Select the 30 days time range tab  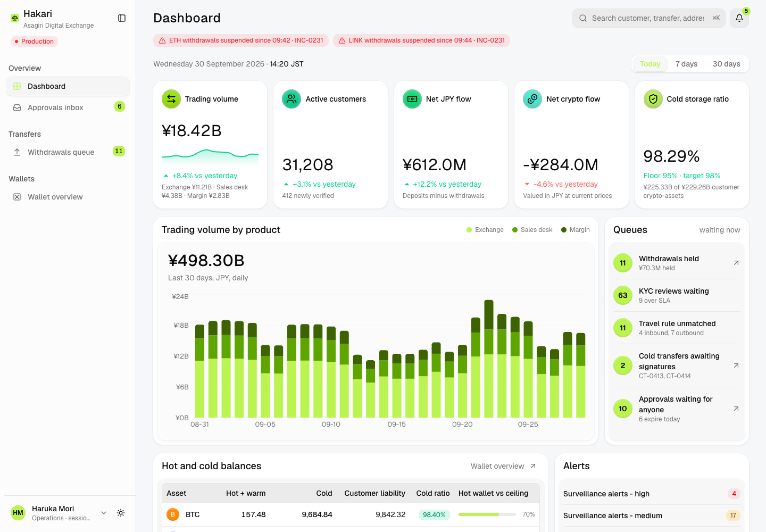pos(726,64)
